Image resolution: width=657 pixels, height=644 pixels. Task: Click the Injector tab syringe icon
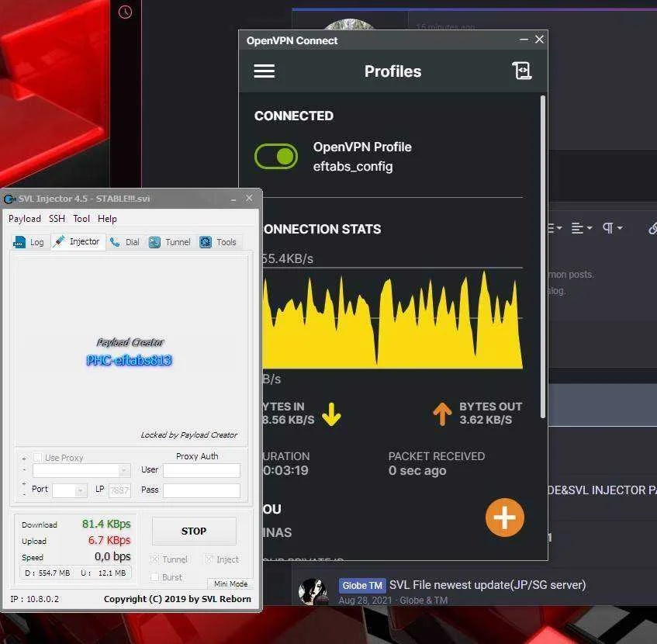pyautogui.click(x=60, y=241)
